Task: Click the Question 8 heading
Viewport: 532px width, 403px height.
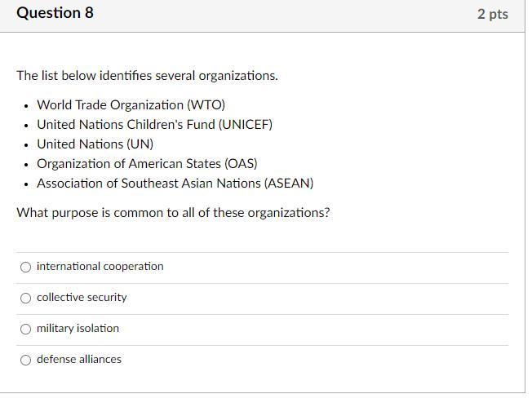Action: point(55,13)
